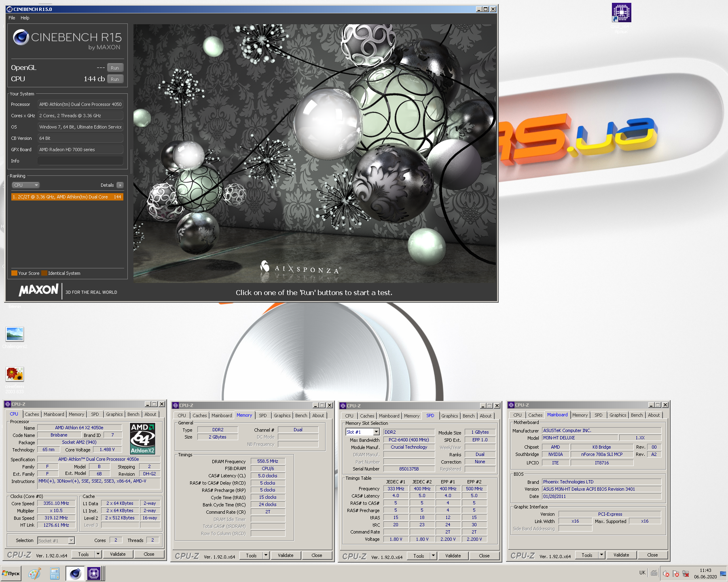Click the CPU-Z title icon of Mainboard window

pos(511,405)
